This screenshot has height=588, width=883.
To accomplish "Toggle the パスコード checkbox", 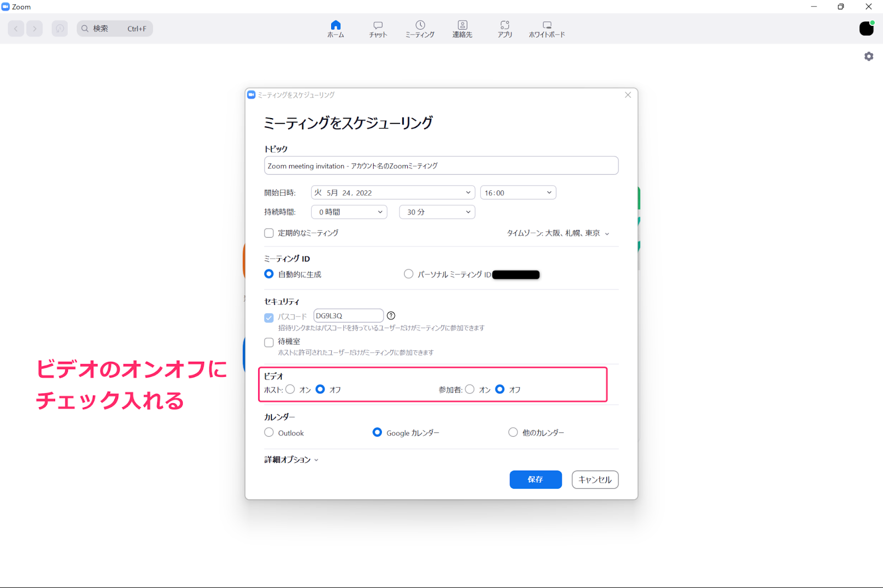I will tap(269, 317).
